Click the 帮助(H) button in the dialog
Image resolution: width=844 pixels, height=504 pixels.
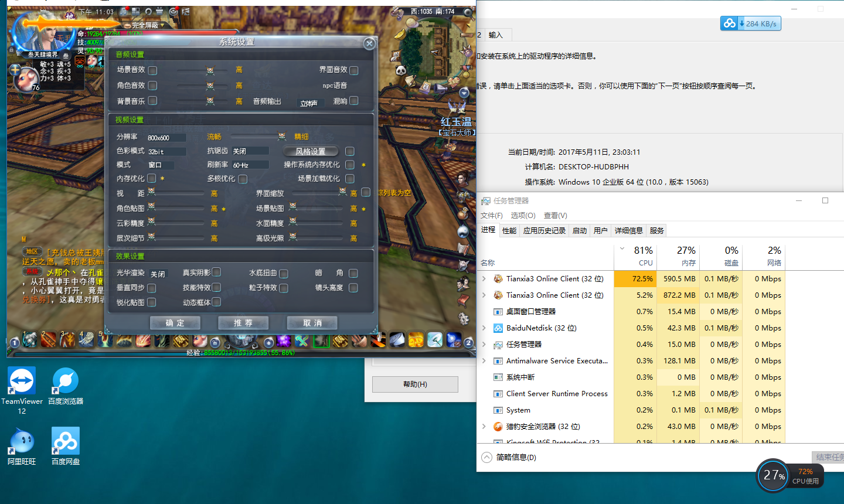(x=415, y=384)
